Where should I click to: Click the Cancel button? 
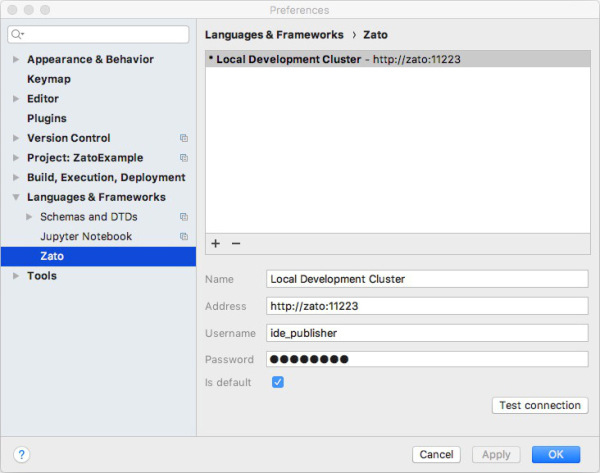click(x=436, y=454)
